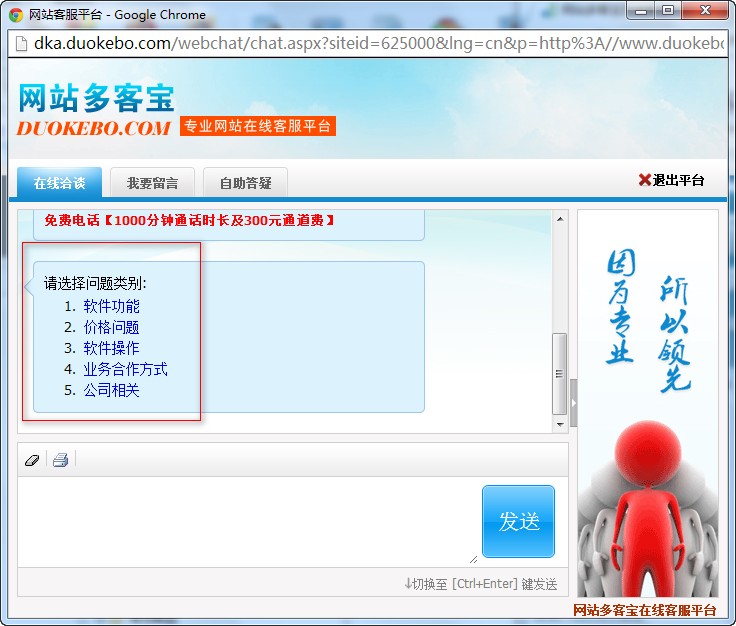The height and width of the screenshot is (626, 736).
Task: Click the red X exit platform icon
Action: [x=644, y=180]
